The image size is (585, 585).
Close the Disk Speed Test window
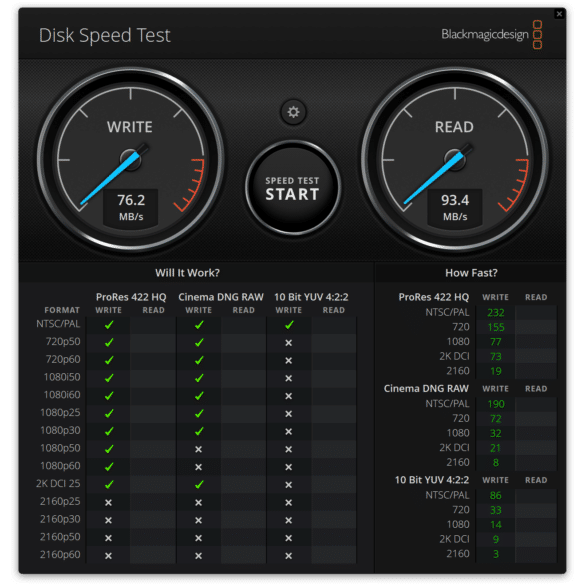(x=559, y=14)
